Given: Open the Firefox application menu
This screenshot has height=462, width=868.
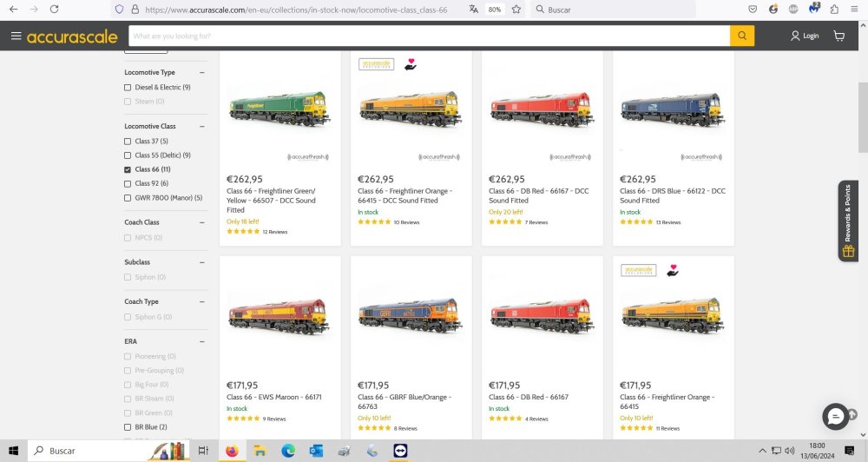Looking at the screenshot, I should point(854,10).
